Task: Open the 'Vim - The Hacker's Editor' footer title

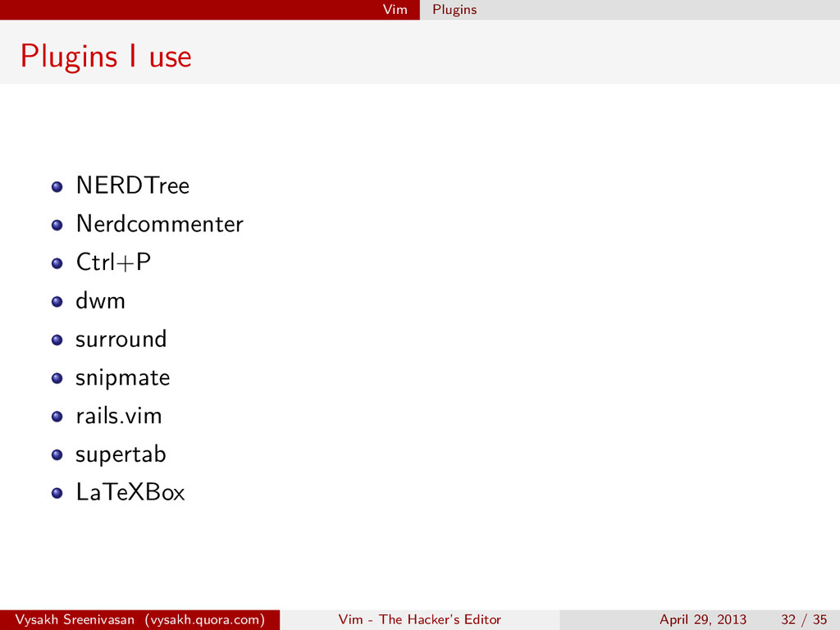Action: click(419, 619)
